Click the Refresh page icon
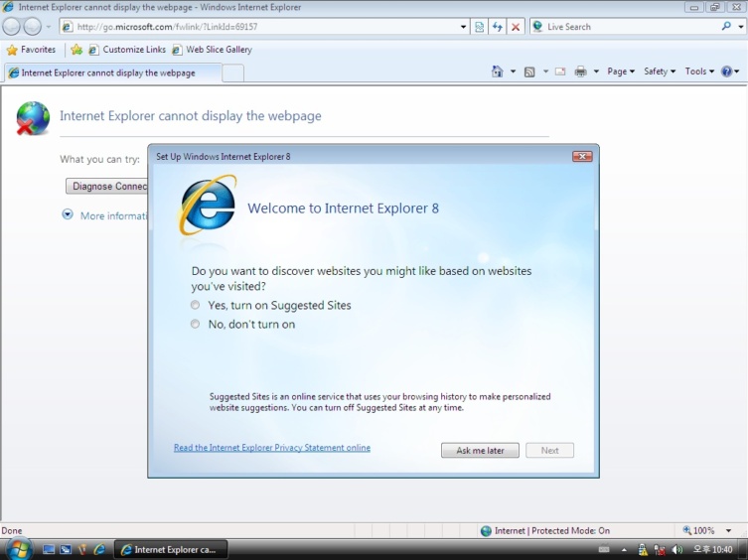Image resolution: width=748 pixels, height=560 pixels. [497, 27]
